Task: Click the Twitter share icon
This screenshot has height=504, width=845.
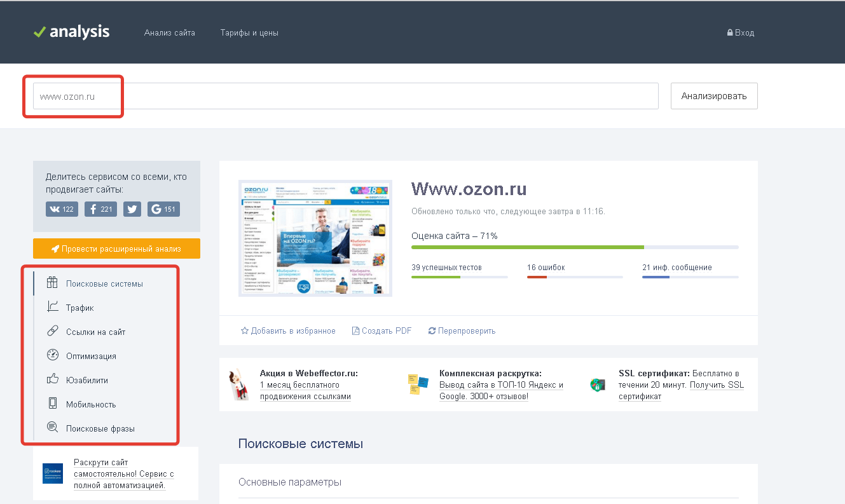Action: point(132,208)
